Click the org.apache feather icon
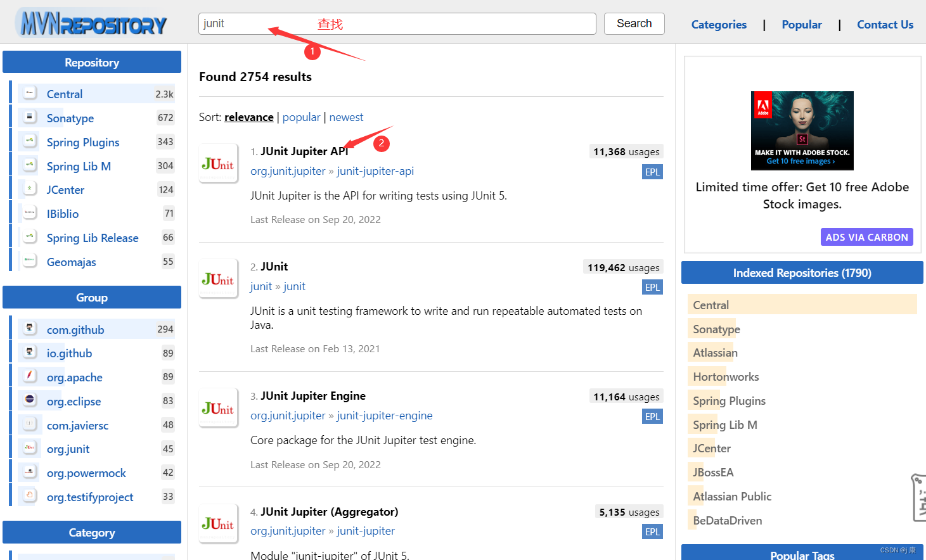Viewport: 926px width, 560px height. (x=29, y=377)
